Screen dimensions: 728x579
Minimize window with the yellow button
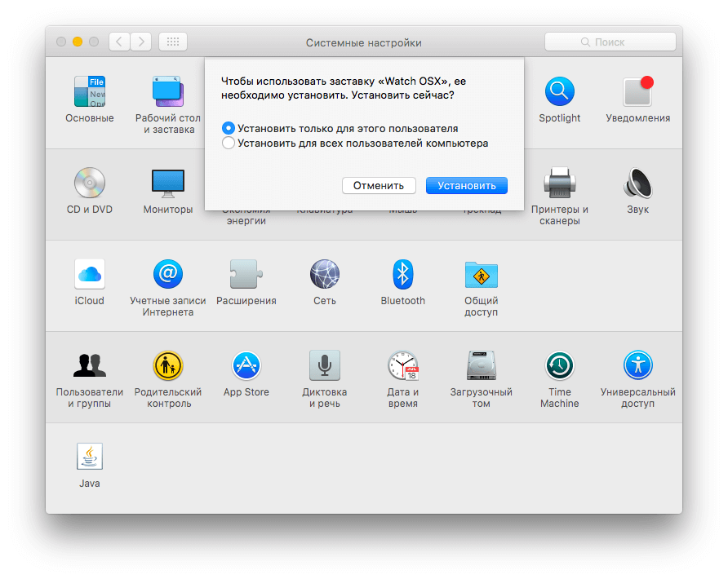click(x=78, y=42)
